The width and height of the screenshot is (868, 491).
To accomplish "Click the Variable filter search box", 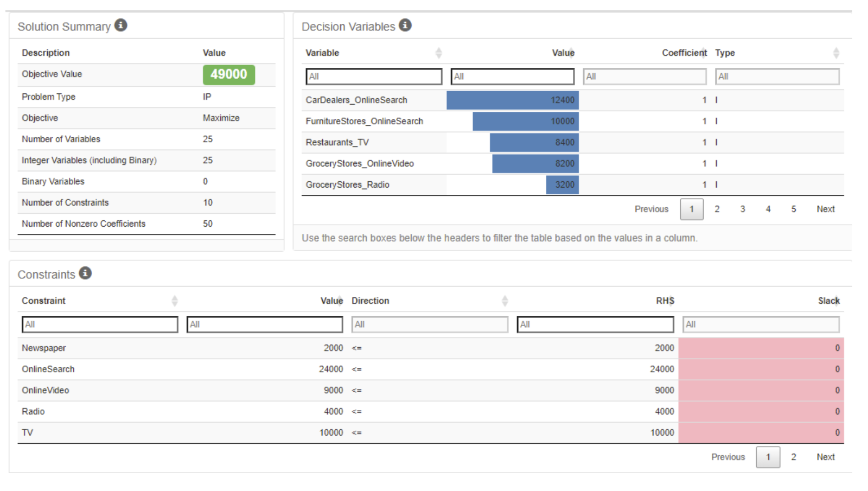I will (x=374, y=76).
